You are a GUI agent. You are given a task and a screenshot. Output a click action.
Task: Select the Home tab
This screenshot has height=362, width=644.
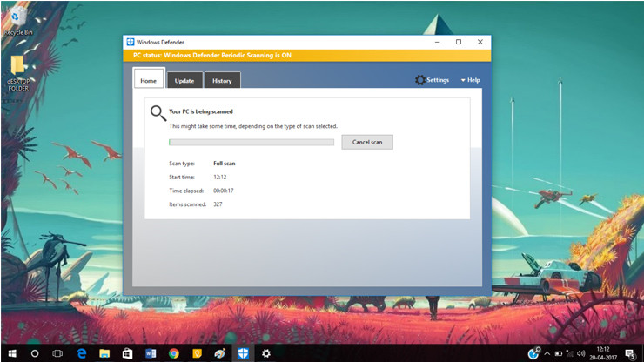coord(148,80)
